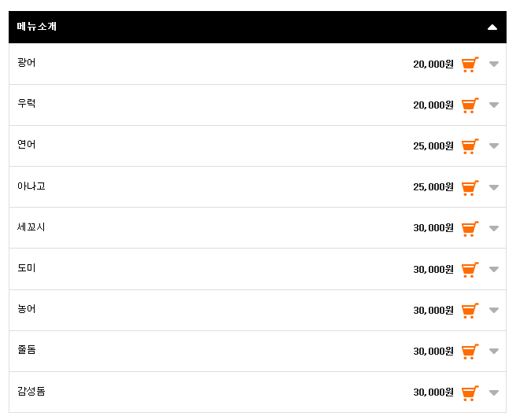Click the 30,000원 price of 줄돔
The width and height of the screenshot is (516, 420).
tap(433, 352)
